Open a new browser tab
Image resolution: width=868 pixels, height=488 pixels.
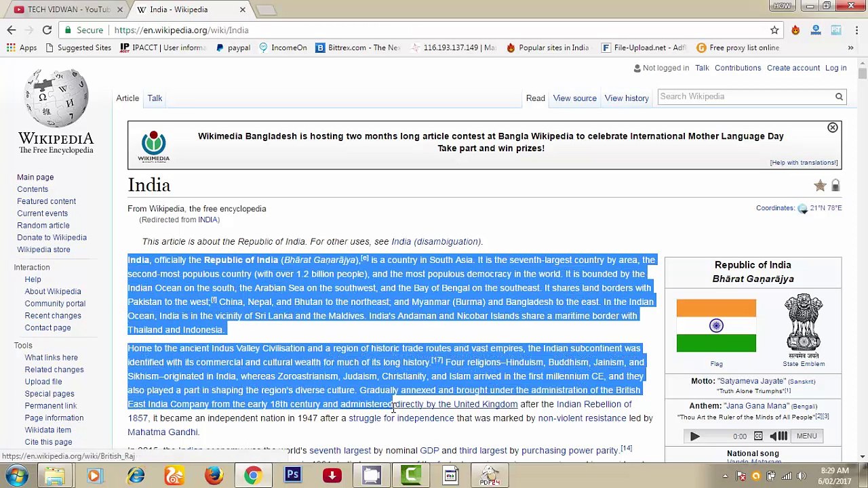point(267,9)
